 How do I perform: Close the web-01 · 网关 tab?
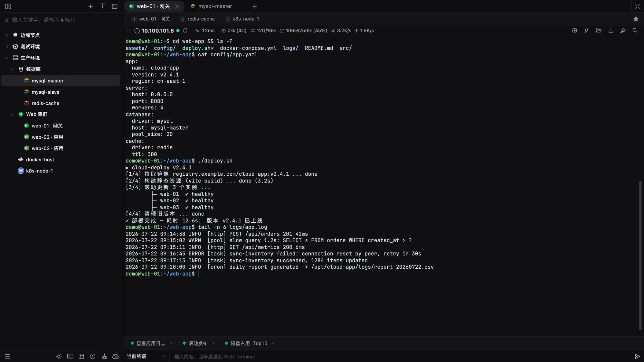coord(177,6)
